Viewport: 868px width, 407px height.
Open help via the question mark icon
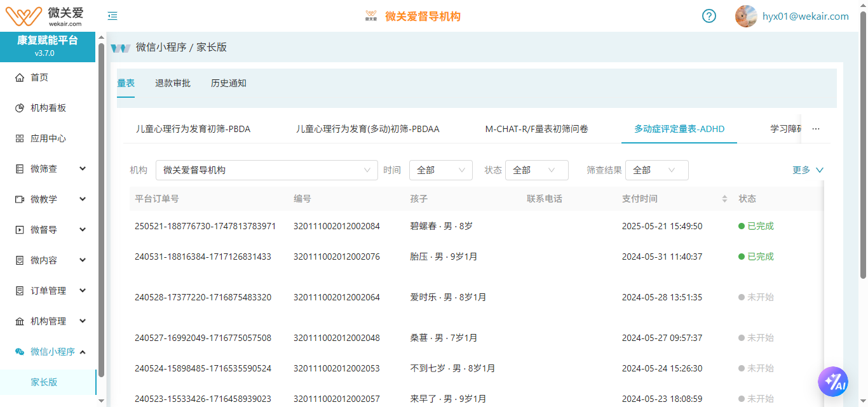[709, 17]
